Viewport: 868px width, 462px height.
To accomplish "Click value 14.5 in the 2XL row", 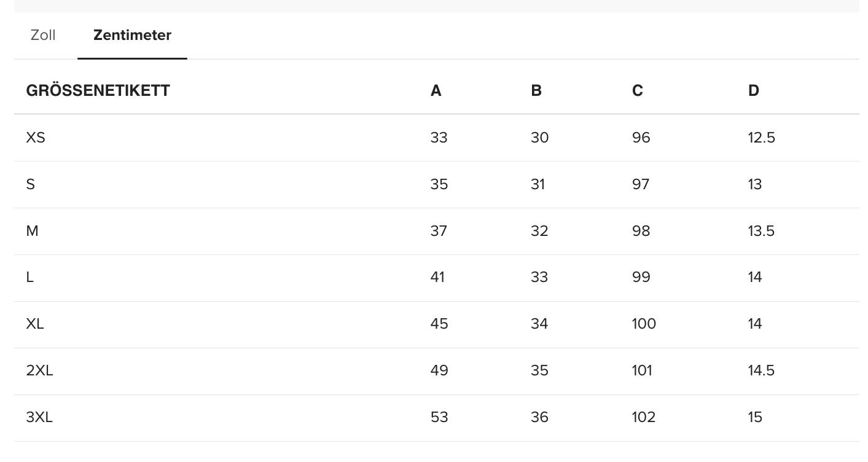I will point(761,370).
